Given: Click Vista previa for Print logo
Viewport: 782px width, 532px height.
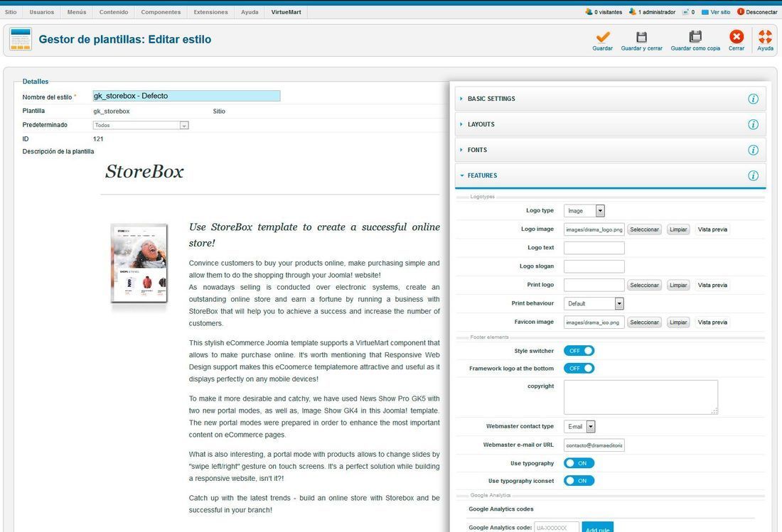Looking at the screenshot, I should click(x=712, y=285).
